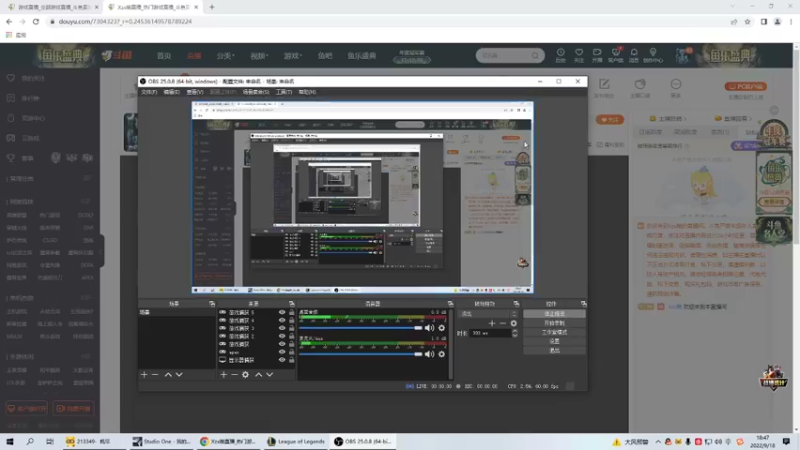Image resolution: width=800 pixels, height=450 pixels.
Task: Click Stop Streaming button in Controls
Action: [555, 314]
